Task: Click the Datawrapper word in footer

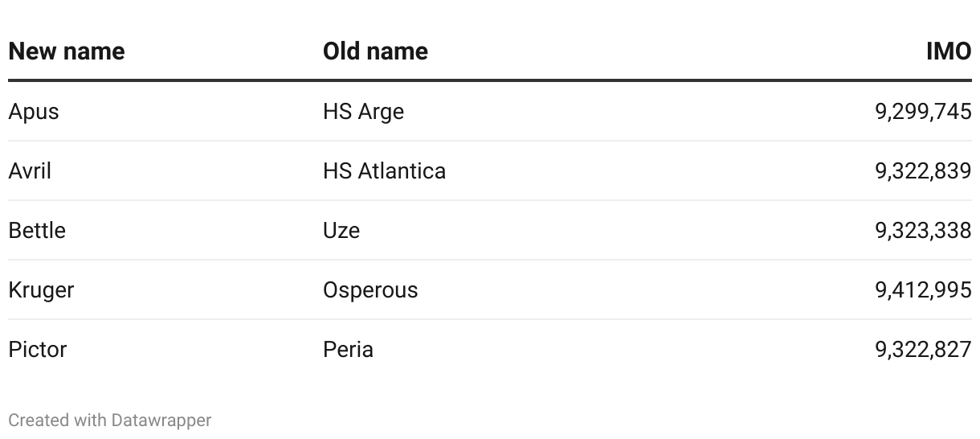Action: pyautogui.click(x=161, y=421)
